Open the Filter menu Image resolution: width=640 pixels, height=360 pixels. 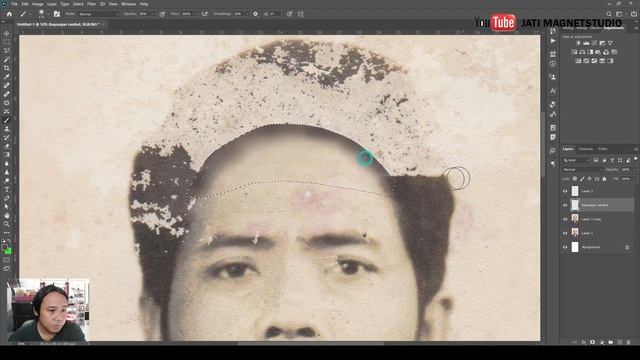coord(91,4)
